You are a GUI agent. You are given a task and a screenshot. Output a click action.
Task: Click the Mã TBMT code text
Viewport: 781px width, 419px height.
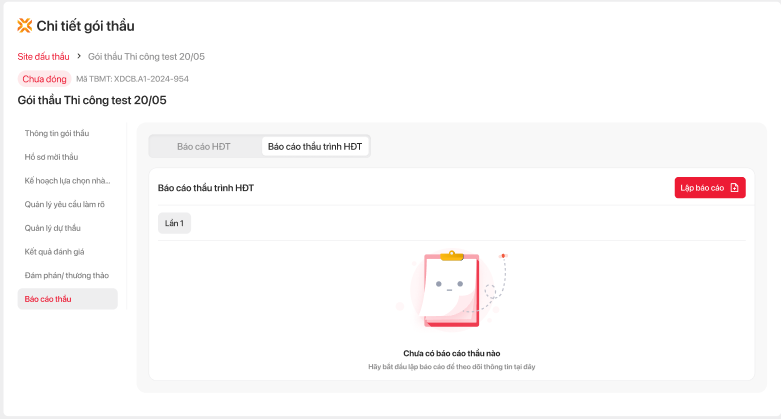click(132, 78)
